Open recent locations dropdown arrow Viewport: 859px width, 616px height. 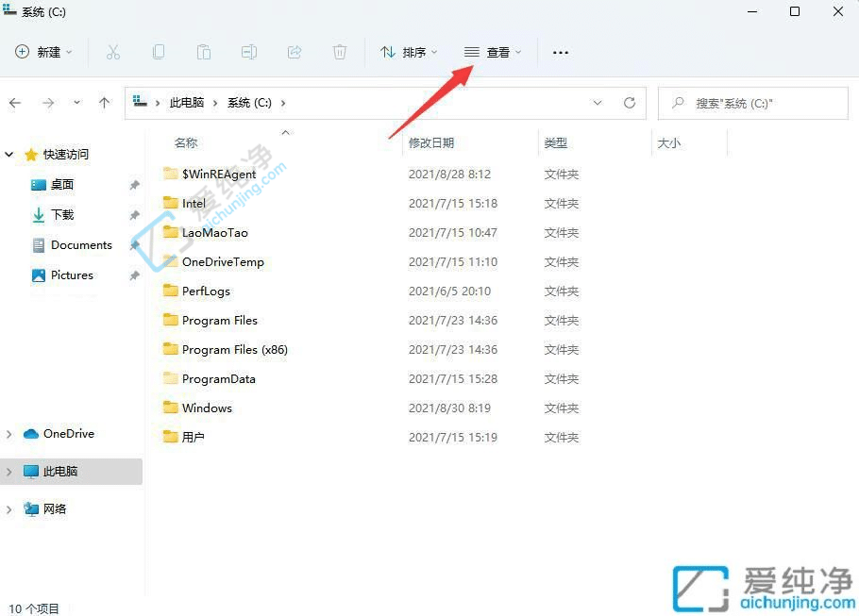[x=76, y=103]
